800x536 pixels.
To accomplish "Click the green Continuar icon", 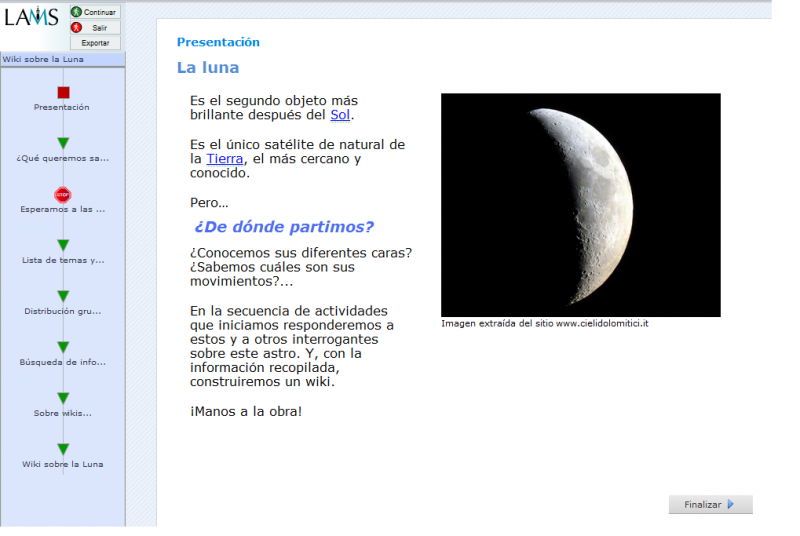I will tap(77, 12).
